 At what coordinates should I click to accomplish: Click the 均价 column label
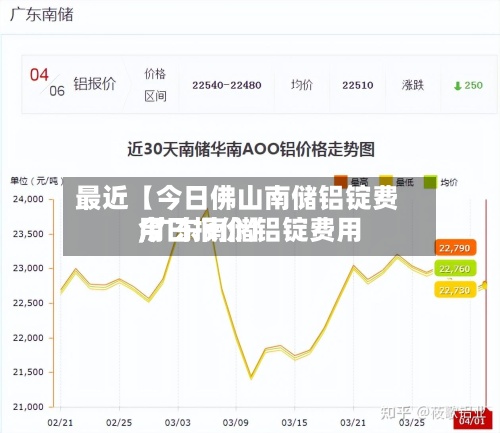(x=302, y=85)
